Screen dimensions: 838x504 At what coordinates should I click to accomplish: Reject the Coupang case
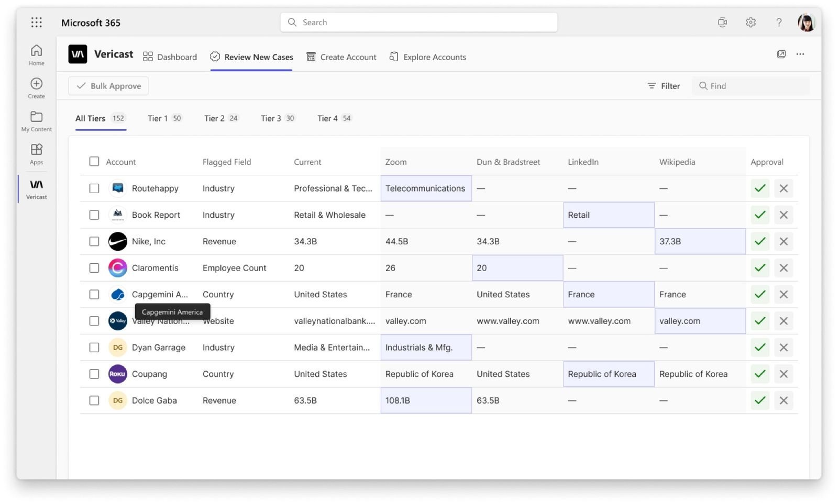coord(784,374)
